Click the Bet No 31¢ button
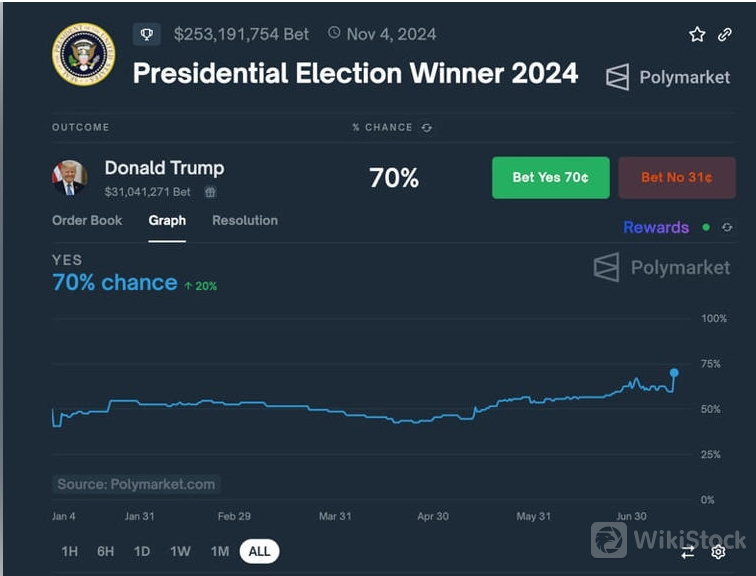This screenshot has height=576, width=756. tap(677, 178)
